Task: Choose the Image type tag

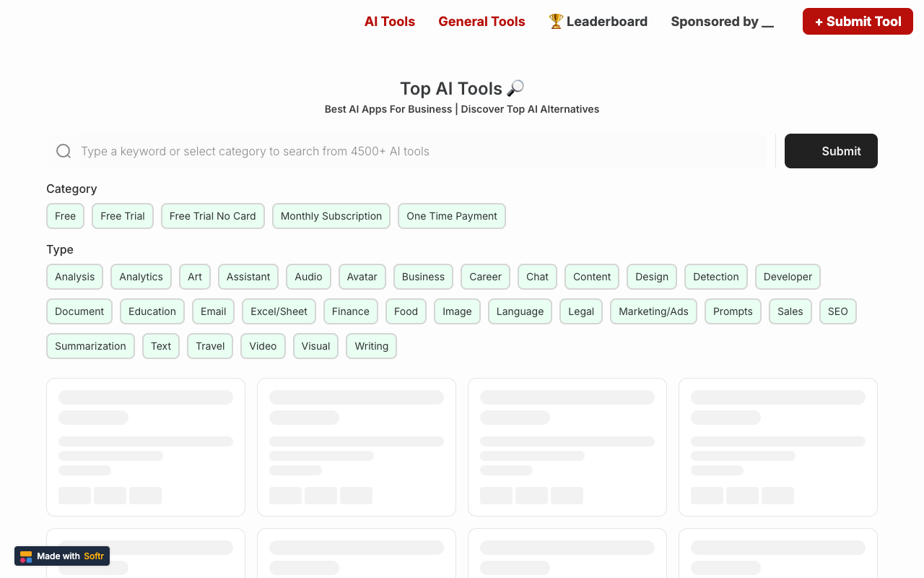Action: tap(457, 311)
